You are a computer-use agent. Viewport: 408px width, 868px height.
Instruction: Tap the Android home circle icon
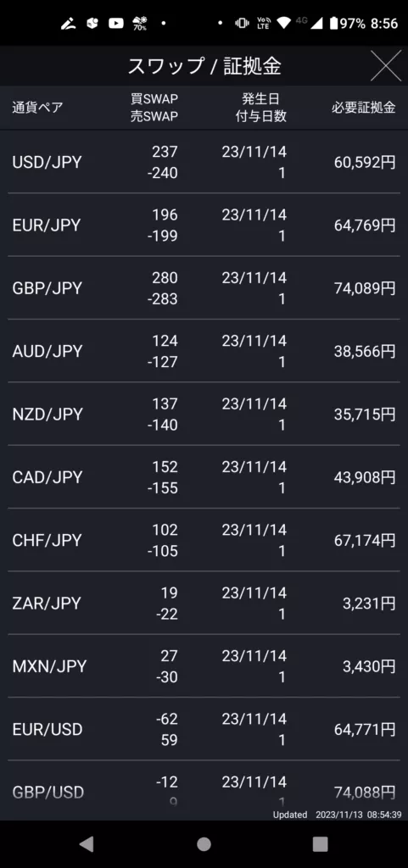pyautogui.click(x=204, y=843)
